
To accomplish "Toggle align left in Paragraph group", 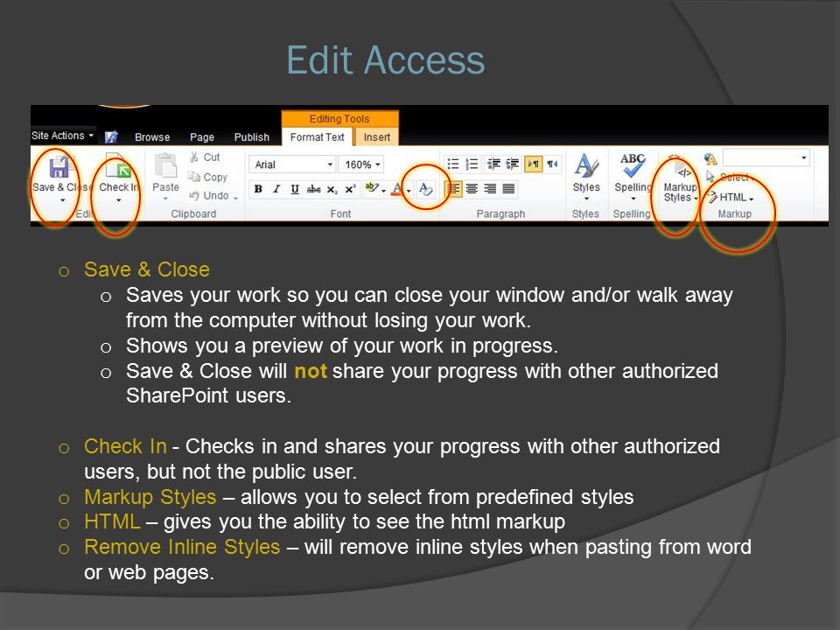I will coord(453,189).
